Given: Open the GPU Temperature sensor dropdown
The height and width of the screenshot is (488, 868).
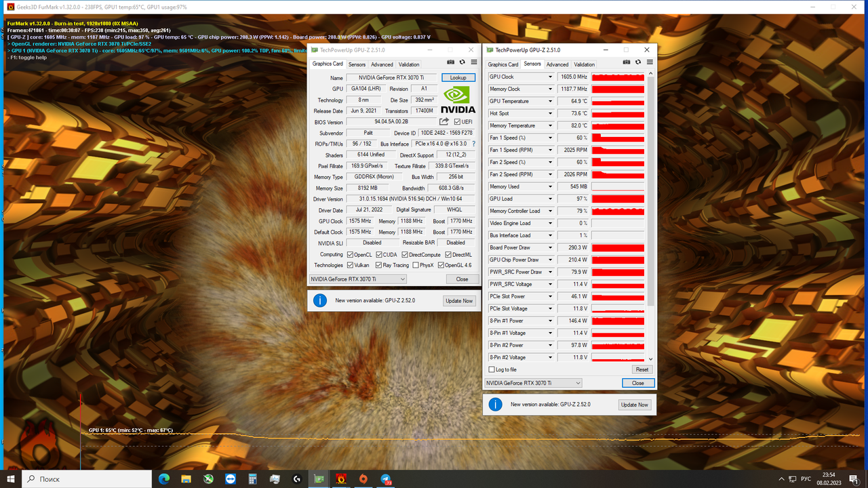Looking at the screenshot, I should (550, 101).
